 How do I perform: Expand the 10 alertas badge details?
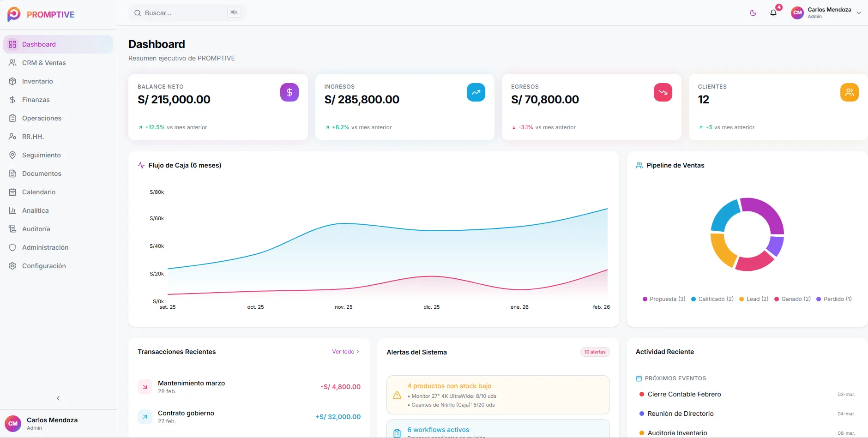[595, 352]
